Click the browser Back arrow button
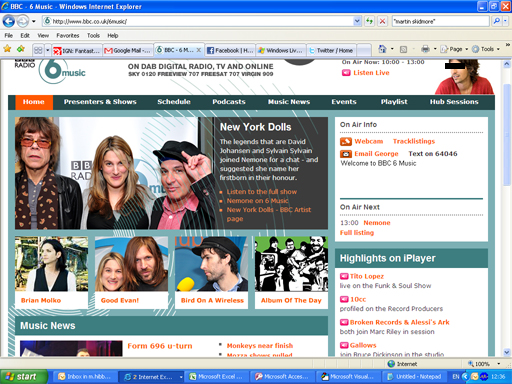Viewport: 512px width, 384px height. 9,21
